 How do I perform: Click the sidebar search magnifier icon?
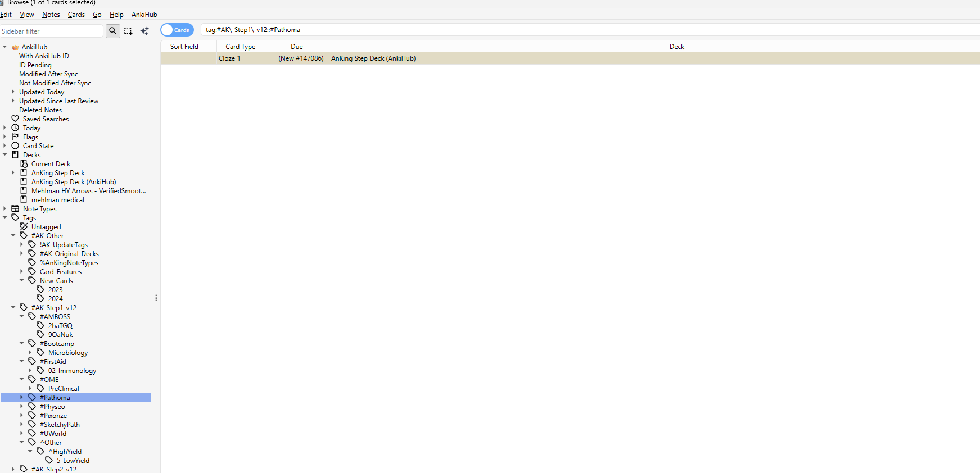pos(112,31)
